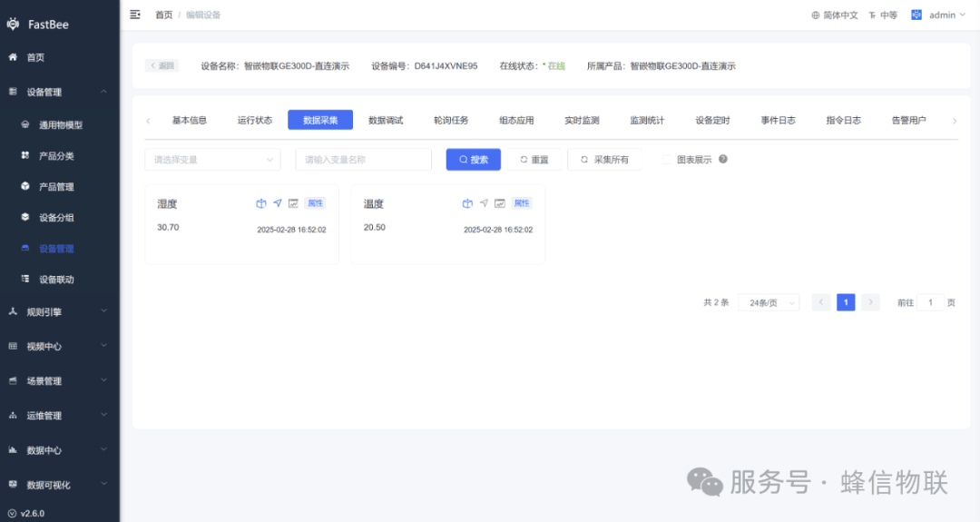980x522 pixels.
Task: Click the 简体中文 language selector
Action: (x=835, y=15)
